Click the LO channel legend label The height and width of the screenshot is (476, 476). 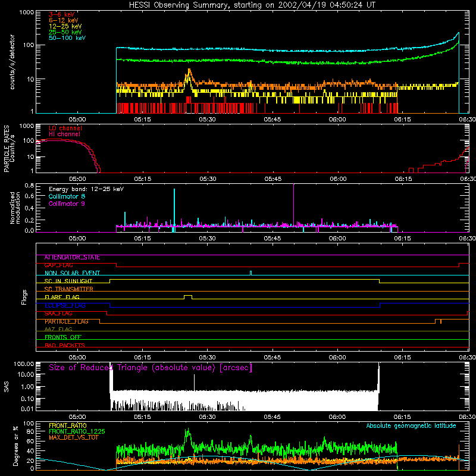(65, 128)
